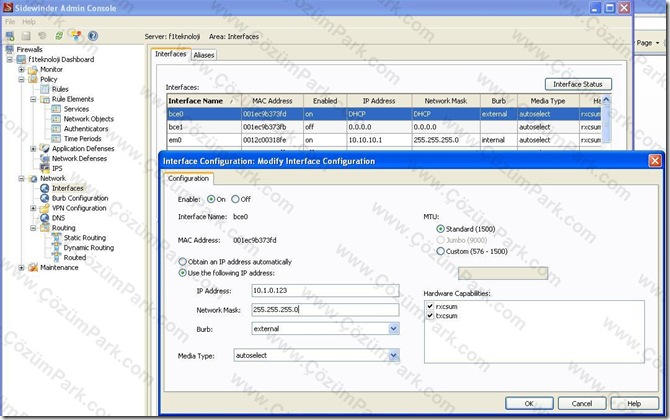Screen dimensions: 670x420
Task: Expand the VPN Configuration node
Action: click(x=33, y=208)
